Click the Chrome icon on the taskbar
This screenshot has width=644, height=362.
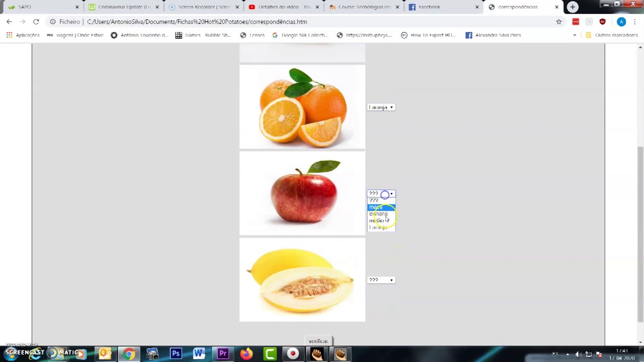tap(129, 354)
